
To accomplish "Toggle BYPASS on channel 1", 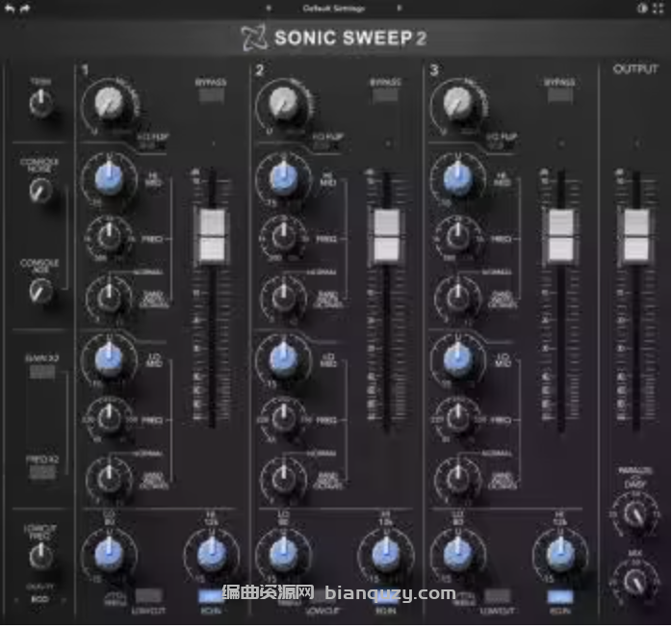I will pos(211,95).
